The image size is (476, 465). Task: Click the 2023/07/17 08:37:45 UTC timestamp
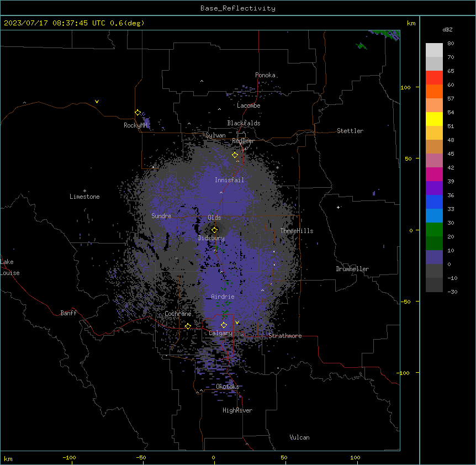(x=54, y=23)
